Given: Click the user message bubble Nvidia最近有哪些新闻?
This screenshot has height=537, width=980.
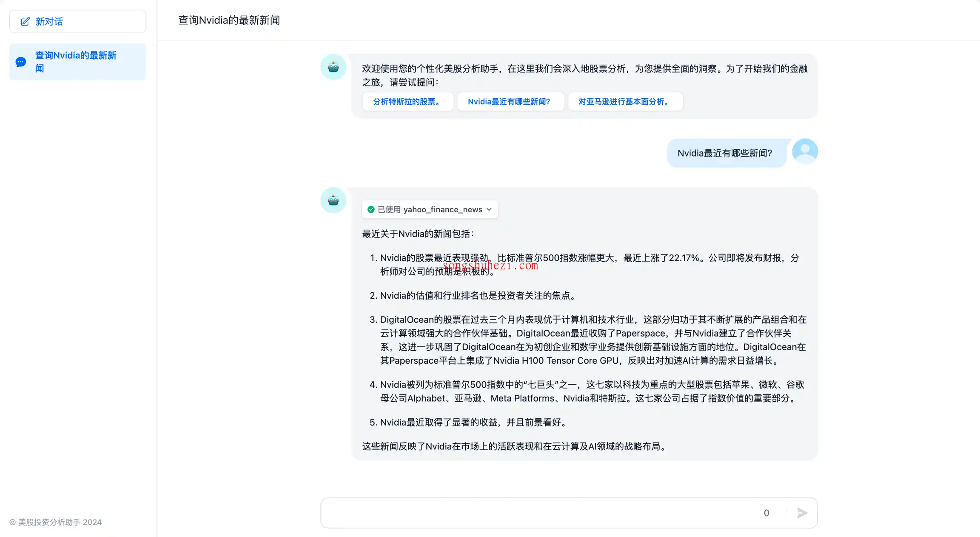Looking at the screenshot, I should (x=726, y=153).
